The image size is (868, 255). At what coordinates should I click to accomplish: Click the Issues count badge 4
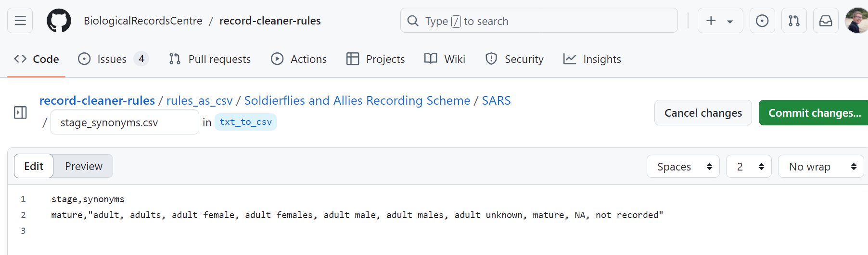coord(141,59)
